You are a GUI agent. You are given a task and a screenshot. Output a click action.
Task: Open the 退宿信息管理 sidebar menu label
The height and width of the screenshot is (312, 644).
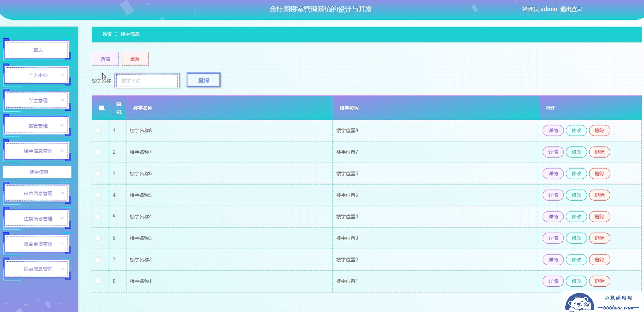tap(38, 269)
